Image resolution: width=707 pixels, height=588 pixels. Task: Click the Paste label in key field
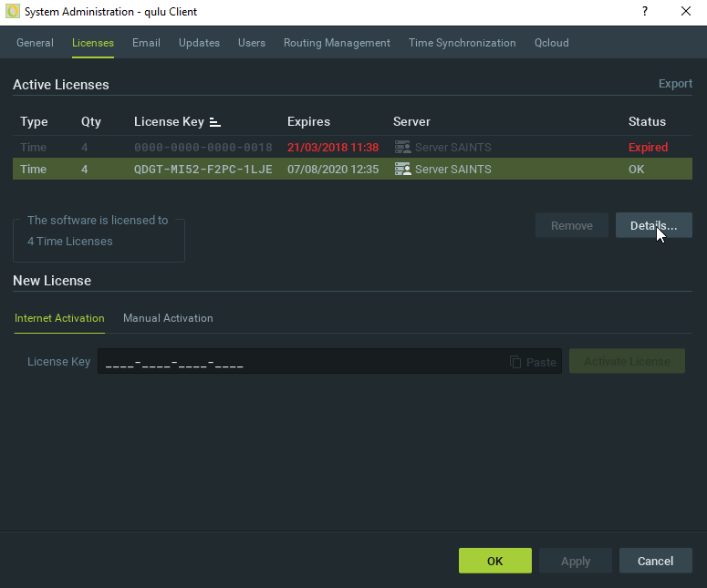pos(541,362)
